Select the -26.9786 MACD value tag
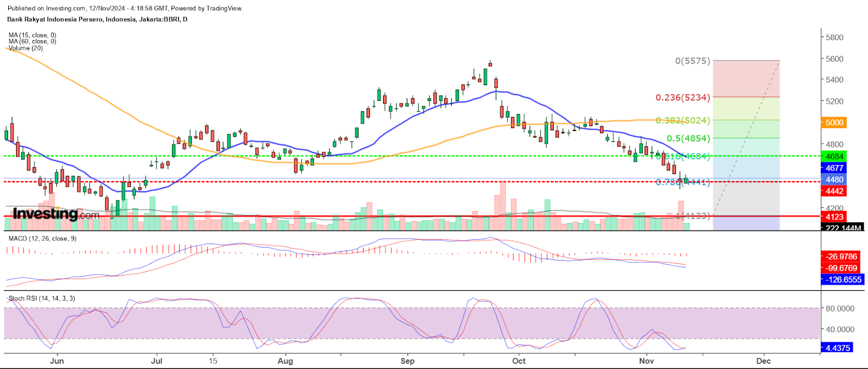Image resolution: width=868 pixels, height=369 pixels. (x=841, y=257)
